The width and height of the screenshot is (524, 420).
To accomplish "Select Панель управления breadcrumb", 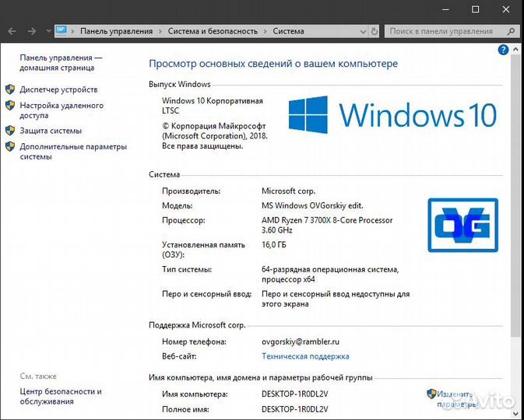I will point(116,31).
